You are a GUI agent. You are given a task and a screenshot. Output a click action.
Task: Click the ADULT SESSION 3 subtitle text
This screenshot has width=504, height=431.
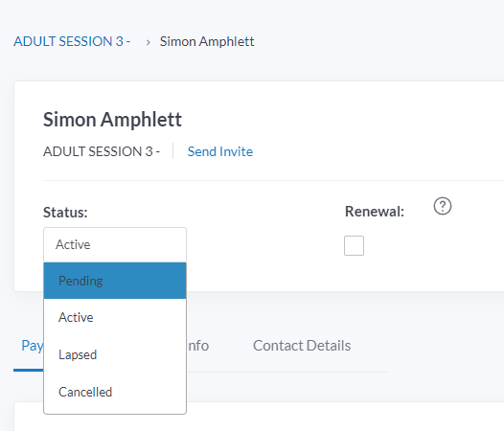coord(102,151)
